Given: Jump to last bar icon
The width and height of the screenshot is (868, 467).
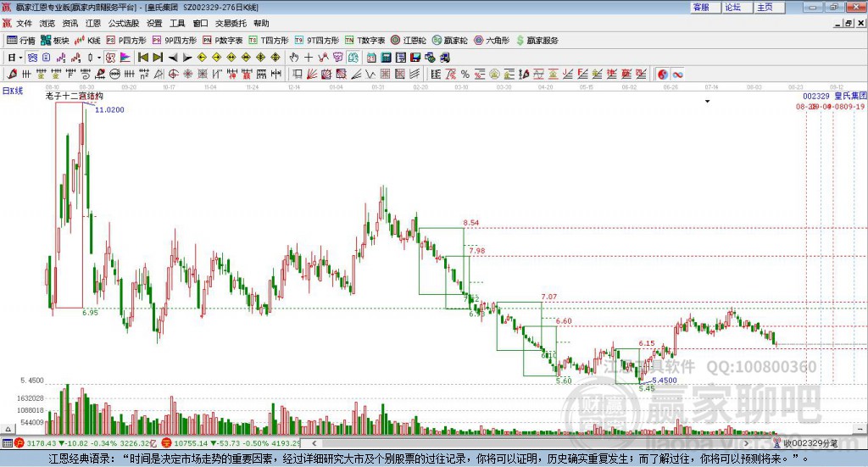Looking at the screenshot, I should [x=158, y=58].
